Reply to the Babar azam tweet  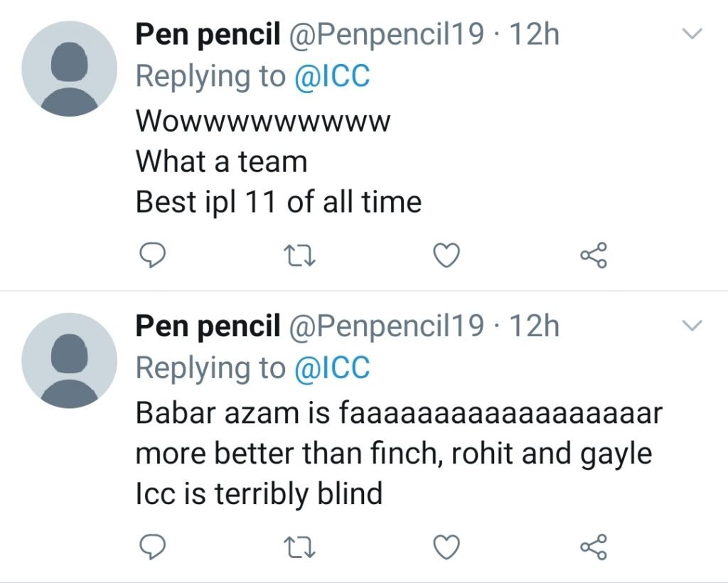[x=150, y=546]
